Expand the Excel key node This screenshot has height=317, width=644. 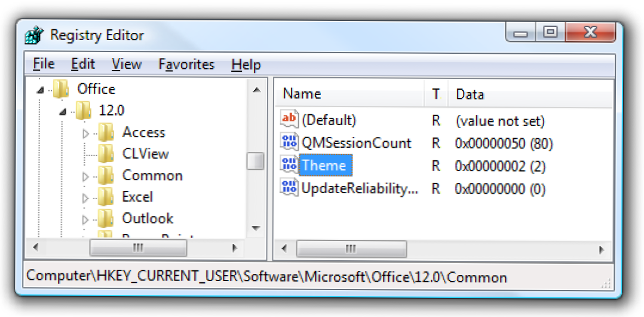(85, 198)
